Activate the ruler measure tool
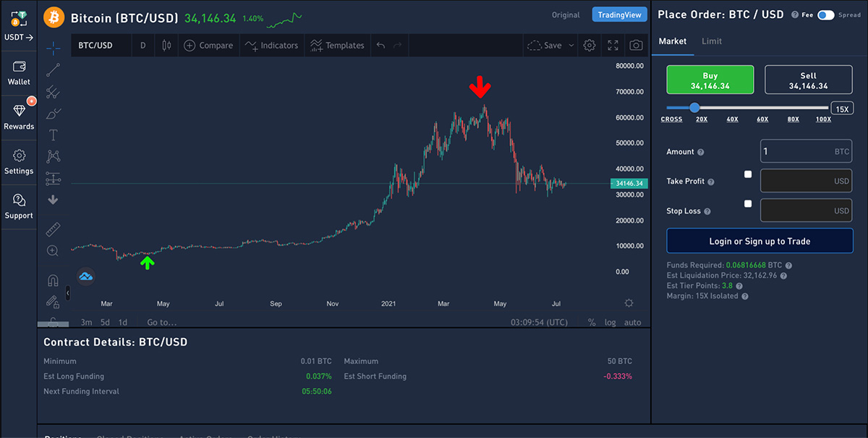 click(53, 229)
